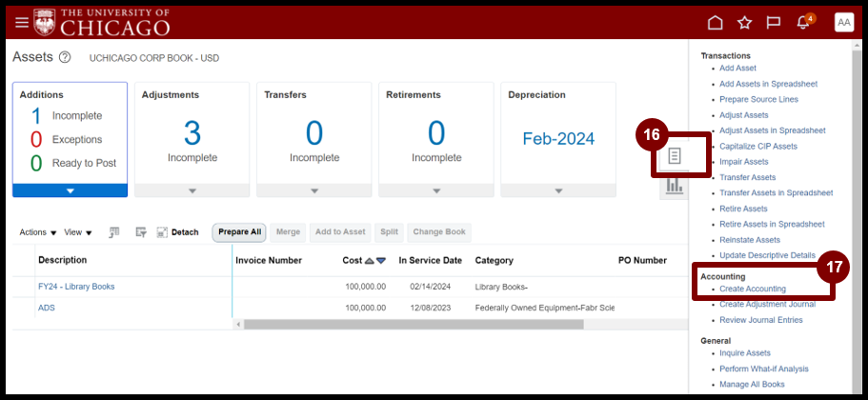Open Update Descriptive Details link
868x400 pixels.
click(x=767, y=255)
